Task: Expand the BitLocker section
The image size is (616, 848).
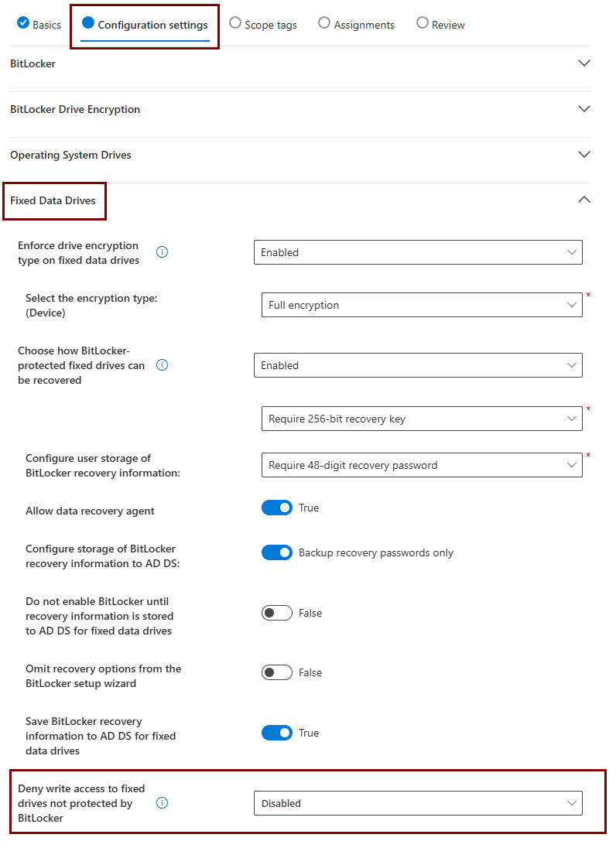Action: point(584,63)
